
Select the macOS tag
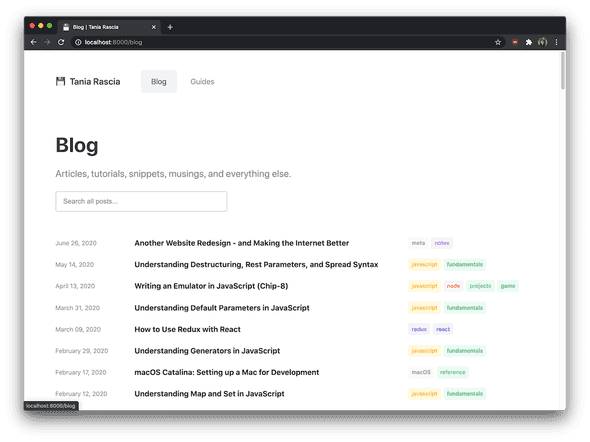click(x=421, y=372)
